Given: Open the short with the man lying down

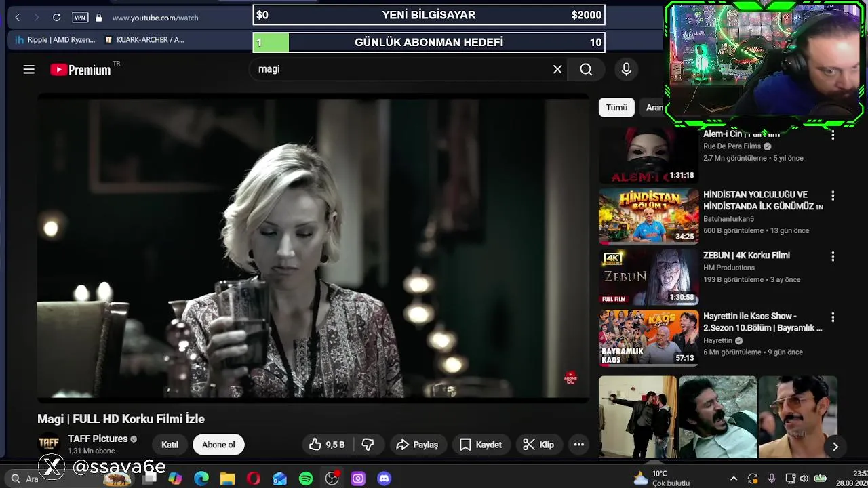Looking at the screenshot, I should pos(718,417).
